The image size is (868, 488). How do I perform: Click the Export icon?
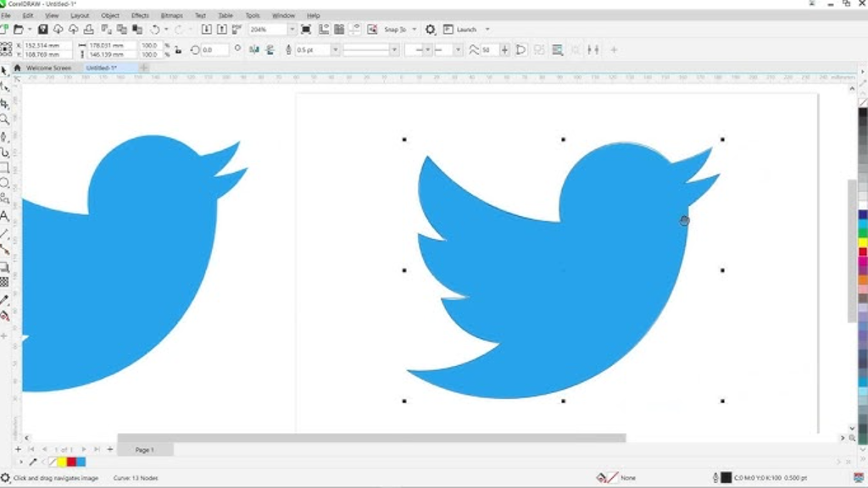(x=222, y=30)
